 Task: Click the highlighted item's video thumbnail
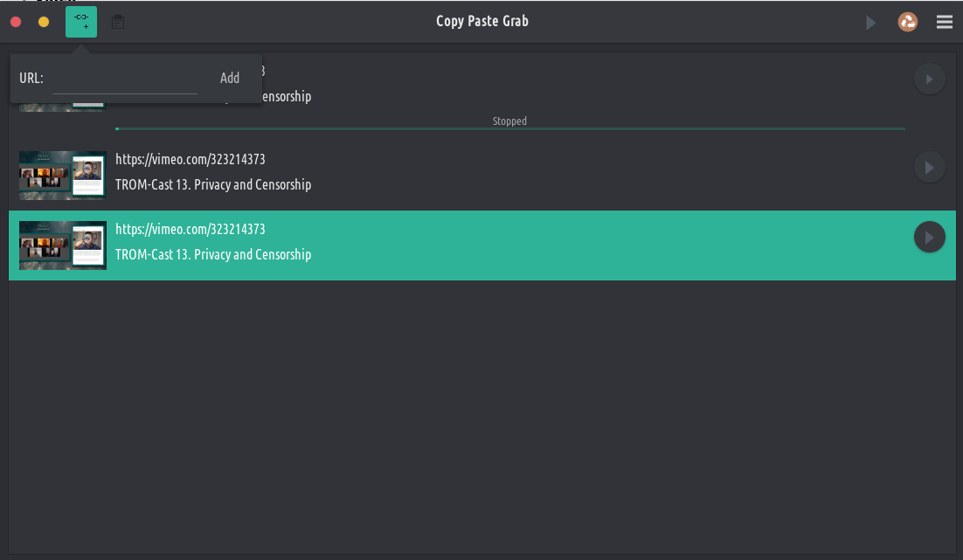(63, 245)
